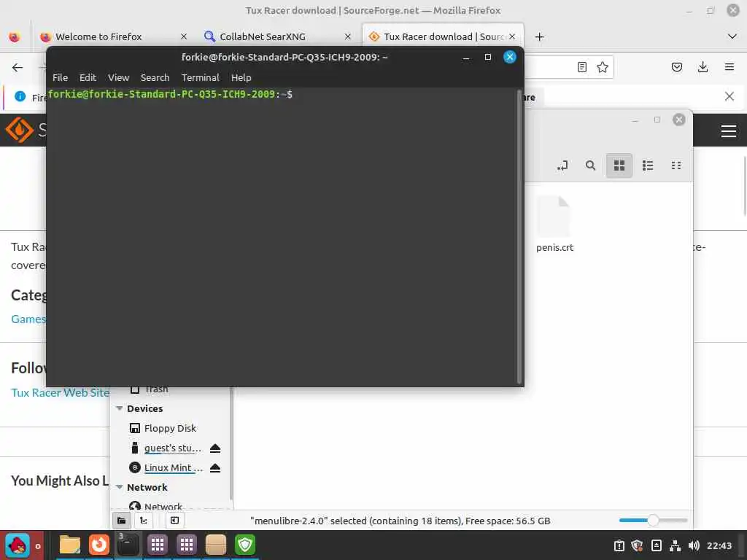Toggle location entry icon in file manager
The height and width of the screenshot is (560, 747).
[x=562, y=166]
